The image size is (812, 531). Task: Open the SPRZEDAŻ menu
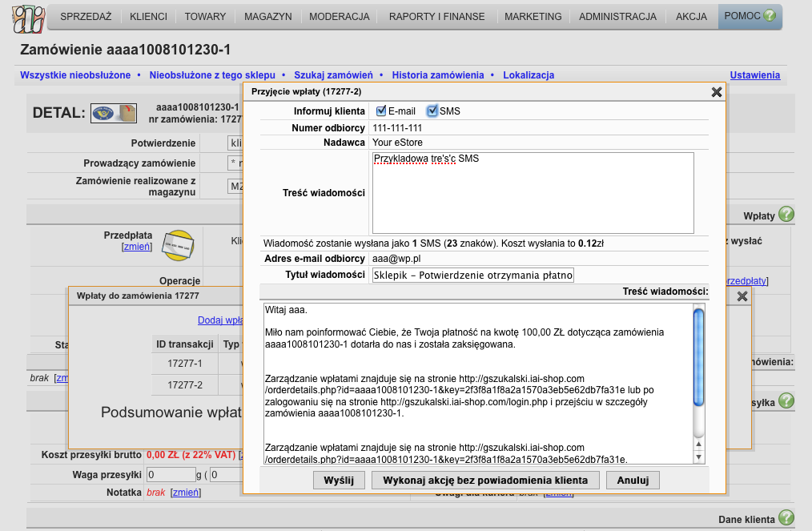point(86,17)
